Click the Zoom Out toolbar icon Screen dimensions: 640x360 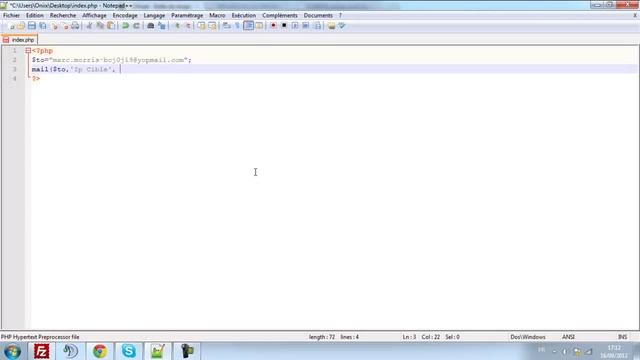click(x=188, y=26)
